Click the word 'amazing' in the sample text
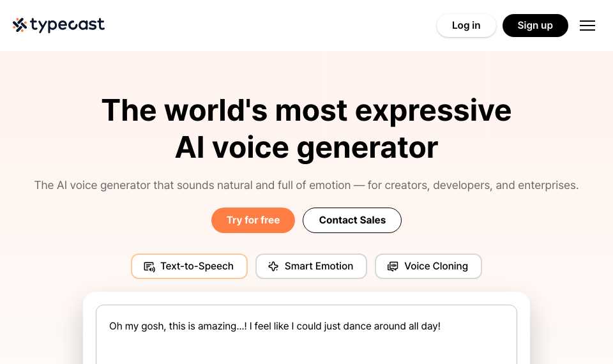Image resolution: width=613 pixels, height=364 pixels. coord(217,326)
